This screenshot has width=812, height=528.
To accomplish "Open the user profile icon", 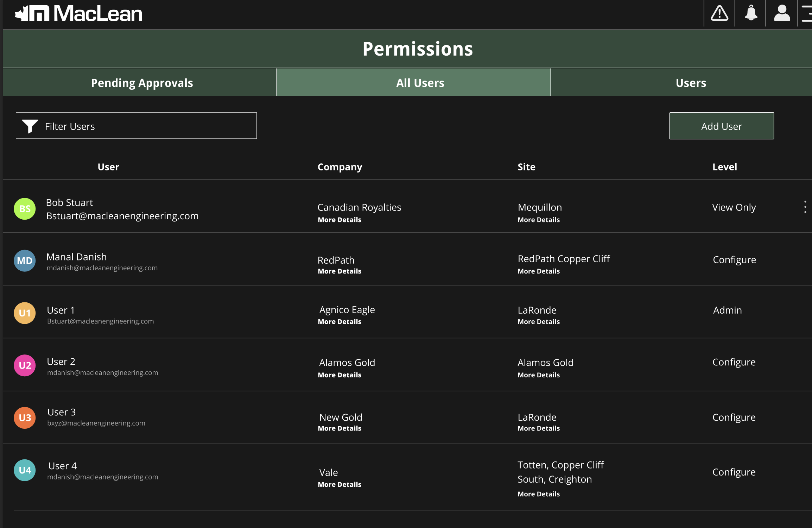I will (782, 13).
